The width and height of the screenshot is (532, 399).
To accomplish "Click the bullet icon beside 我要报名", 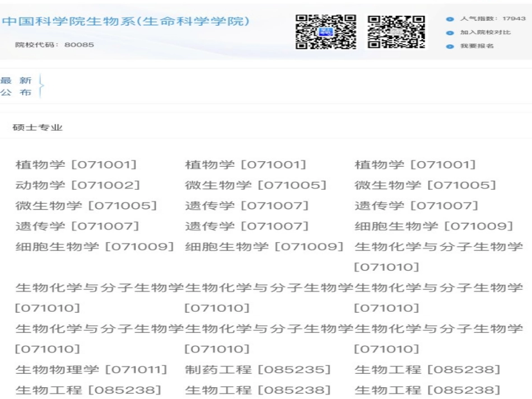I will pos(450,46).
